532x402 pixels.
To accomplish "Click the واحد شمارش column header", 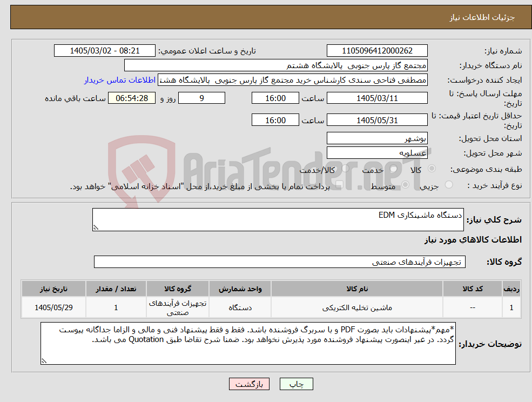I will coord(240,289).
